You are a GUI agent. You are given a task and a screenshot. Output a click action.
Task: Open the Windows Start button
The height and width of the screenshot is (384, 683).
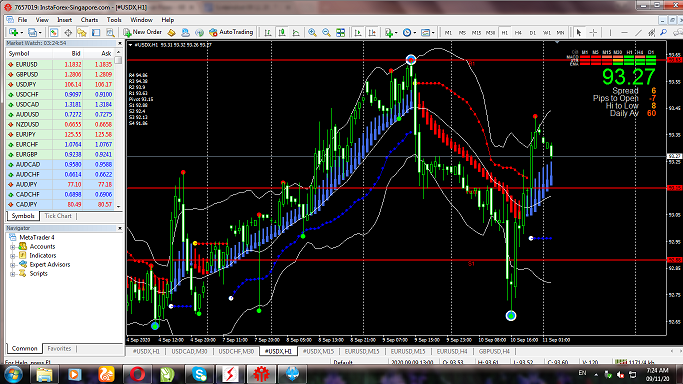tap(14, 374)
